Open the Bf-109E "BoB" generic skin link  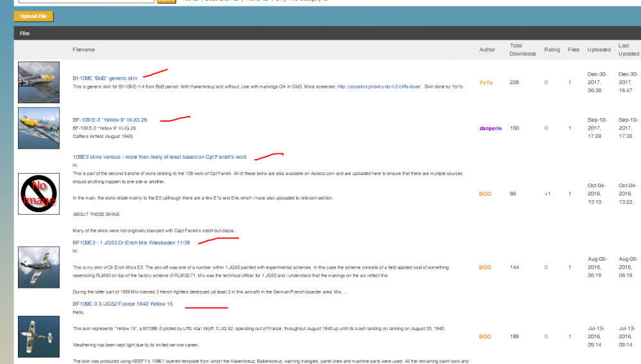[104, 78]
